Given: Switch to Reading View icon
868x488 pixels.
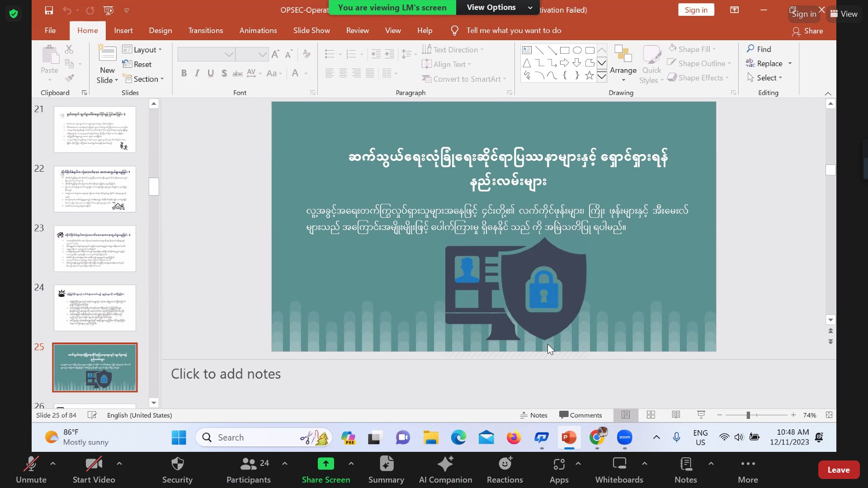Looking at the screenshot, I should pos(676,415).
